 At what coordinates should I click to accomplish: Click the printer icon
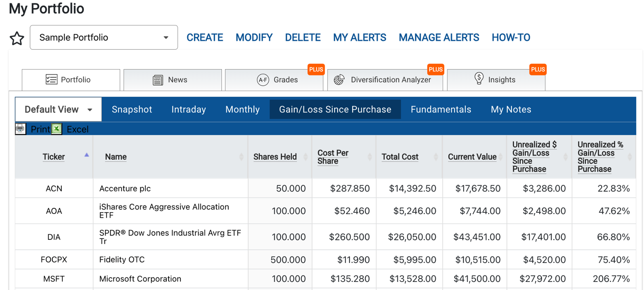tap(20, 129)
